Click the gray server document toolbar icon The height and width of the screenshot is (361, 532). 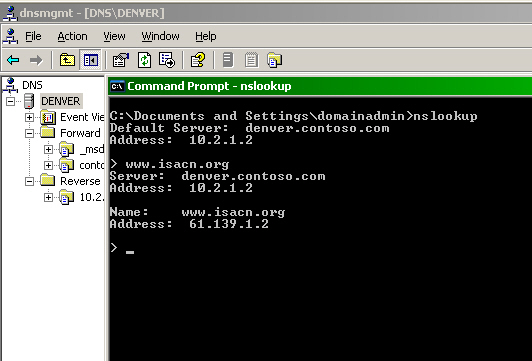228,60
